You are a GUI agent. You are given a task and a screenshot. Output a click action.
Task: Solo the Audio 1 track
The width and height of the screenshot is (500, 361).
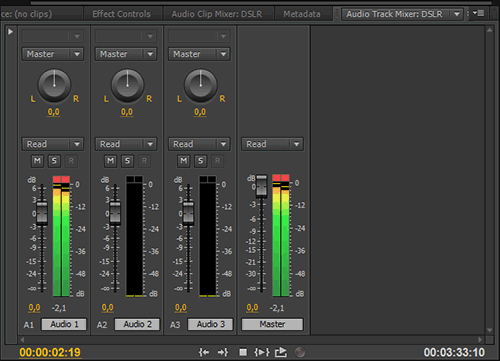(54, 161)
